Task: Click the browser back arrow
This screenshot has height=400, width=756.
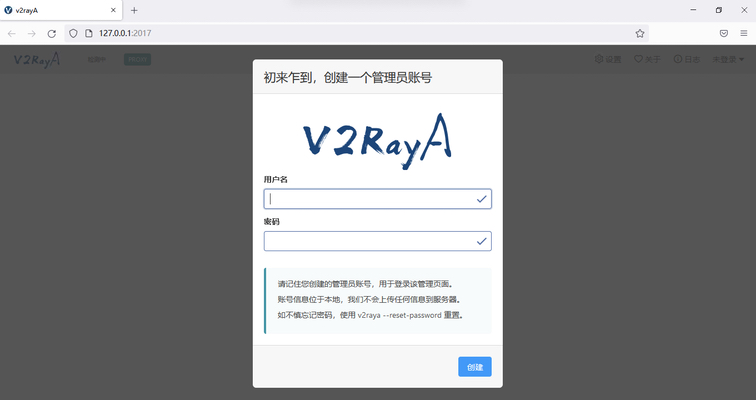Action: point(12,33)
